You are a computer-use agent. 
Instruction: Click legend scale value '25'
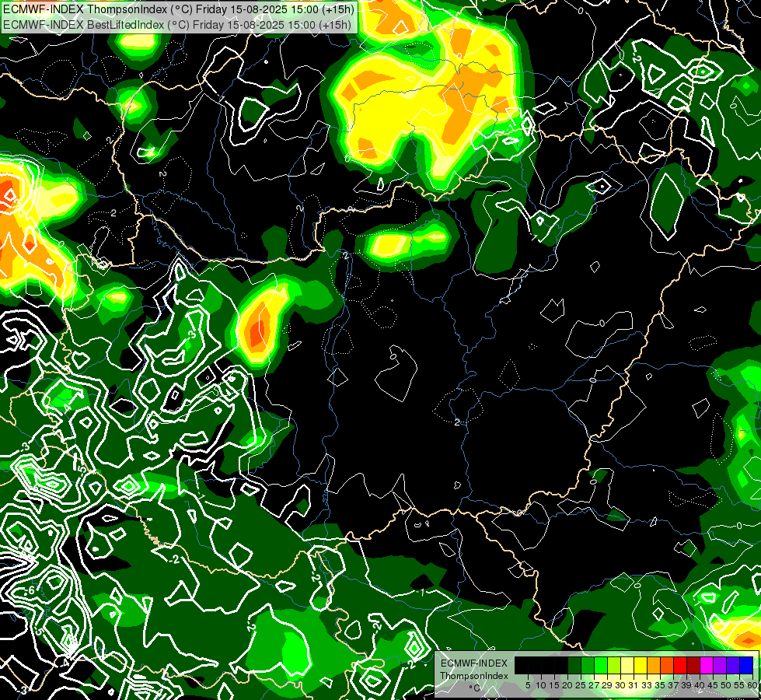pyautogui.click(x=581, y=685)
